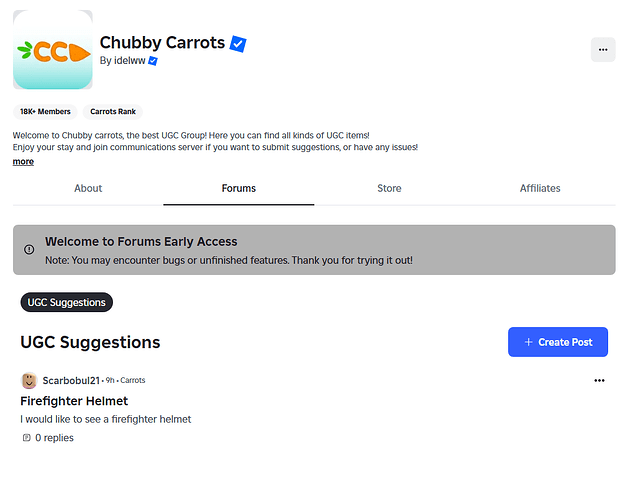This screenshot has height=499, width=620.
Task: Open the group options three-dot menu
Action: pyautogui.click(x=602, y=49)
